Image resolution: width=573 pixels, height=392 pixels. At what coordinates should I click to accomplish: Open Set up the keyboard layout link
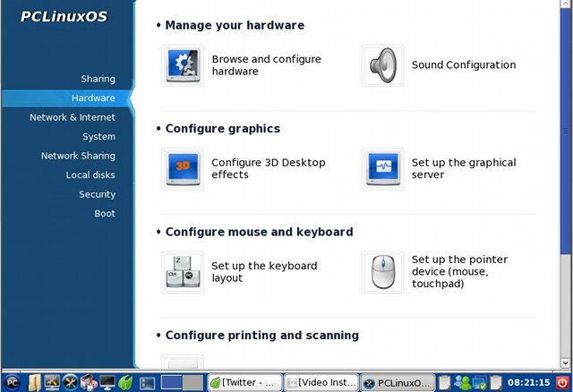264,272
